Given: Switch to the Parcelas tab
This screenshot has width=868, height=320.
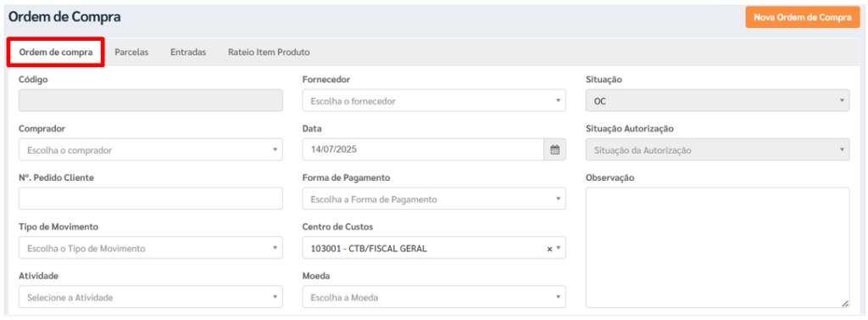Looking at the screenshot, I should (131, 52).
